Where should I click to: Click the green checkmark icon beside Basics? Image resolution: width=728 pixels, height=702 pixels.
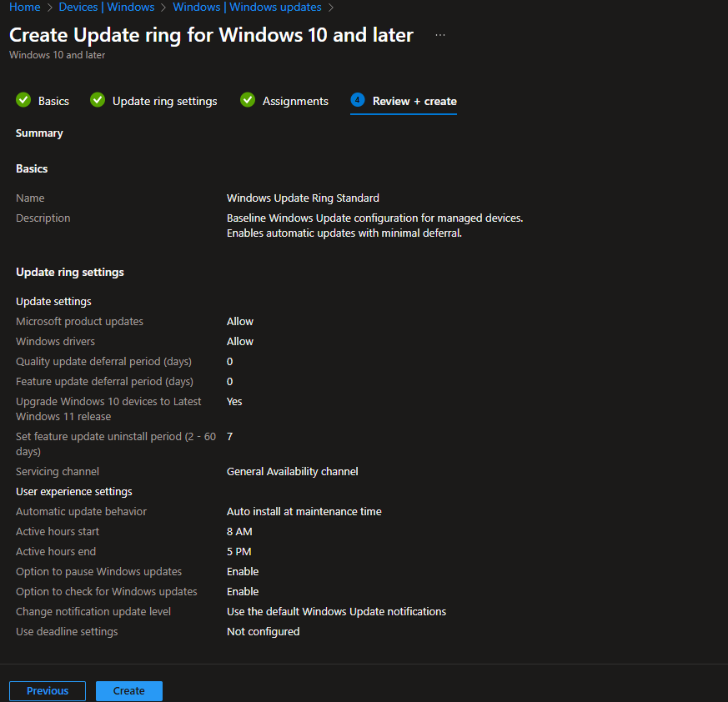click(23, 100)
